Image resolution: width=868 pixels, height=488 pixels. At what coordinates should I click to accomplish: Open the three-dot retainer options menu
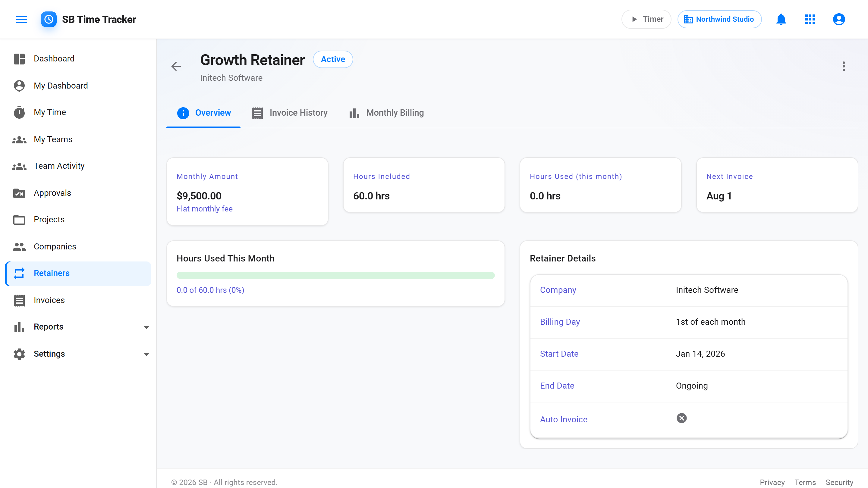click(x=843, y=66)
